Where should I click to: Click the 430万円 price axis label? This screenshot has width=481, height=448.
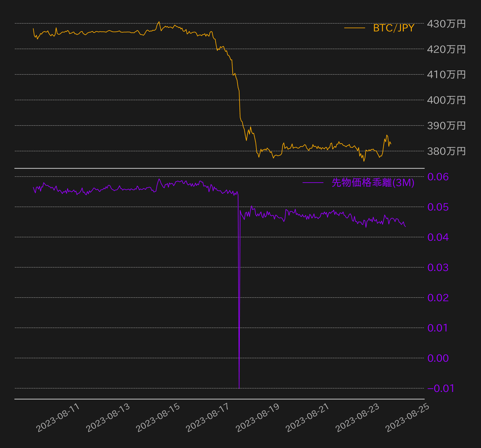(x=446, y=24)
